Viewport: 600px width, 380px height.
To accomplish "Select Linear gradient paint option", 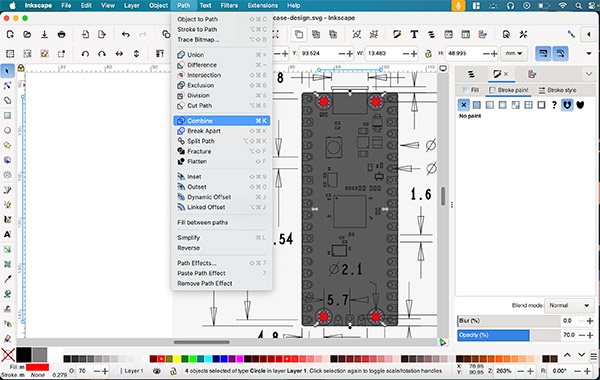I will click(490, 104).
